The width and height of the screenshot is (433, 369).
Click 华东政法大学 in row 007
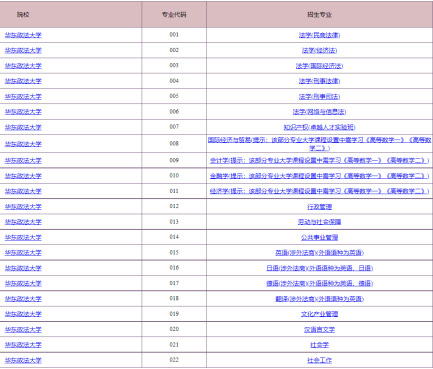(x=23, y=127)
